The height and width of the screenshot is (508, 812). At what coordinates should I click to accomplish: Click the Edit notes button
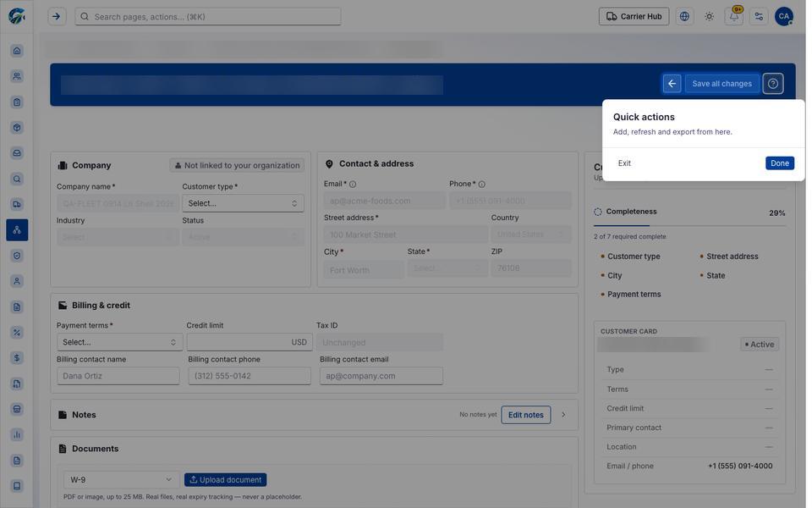pos(525,415)
